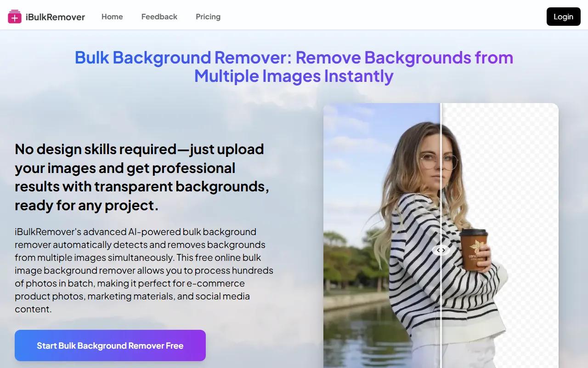Viewport: 588px width, 368px height.
Task: Click the white divider line above the woman's head
Action: coord(441,113)
